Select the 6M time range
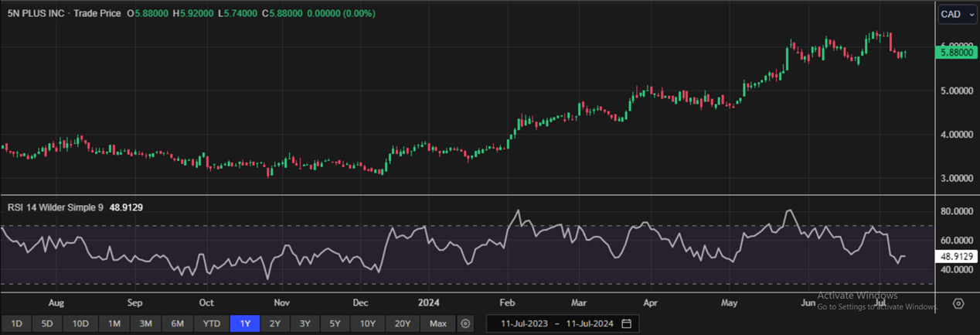 [177, 323]
